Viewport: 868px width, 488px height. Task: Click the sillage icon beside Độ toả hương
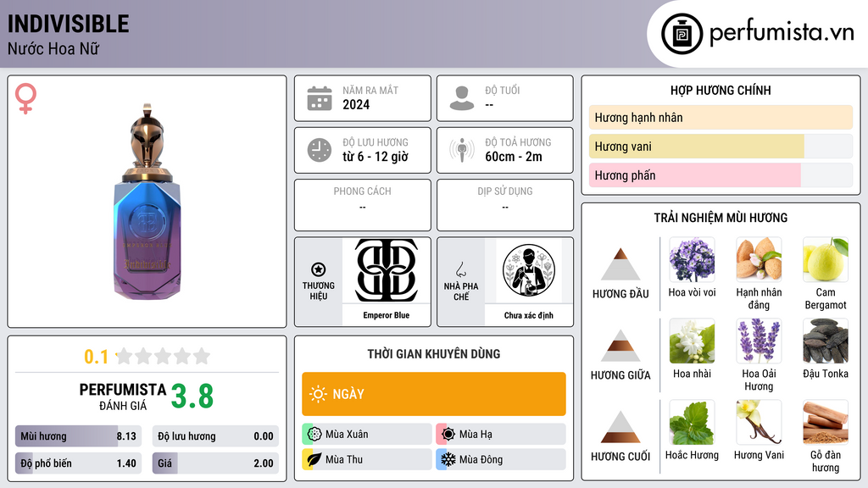coord(462,150)
